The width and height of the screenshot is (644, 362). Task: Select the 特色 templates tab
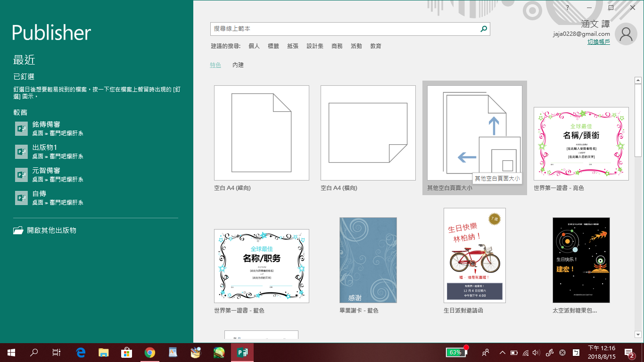(x=215, y=65)
